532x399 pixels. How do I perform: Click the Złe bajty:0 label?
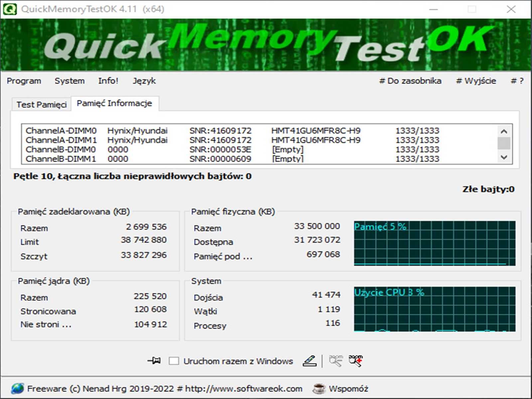[x=488, y=189]
